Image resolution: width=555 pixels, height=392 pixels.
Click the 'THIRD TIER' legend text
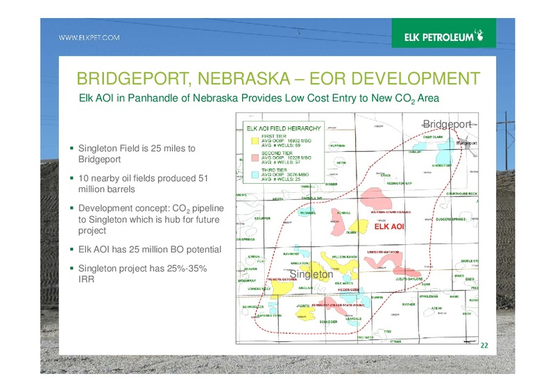(x=274, y=170)
